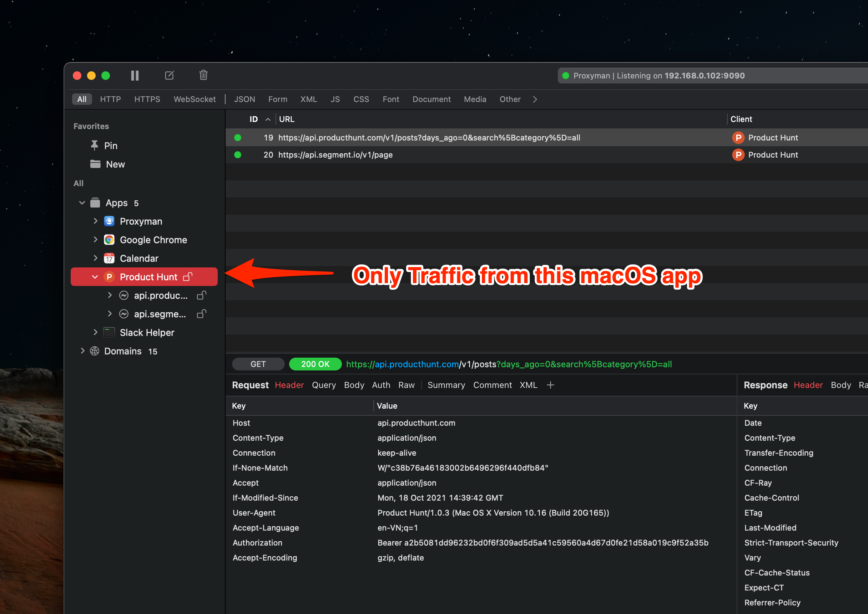Select request 20 api.segment.io row
The height and width of the screenshot is (614, 868).
click(x=335, y=155)
